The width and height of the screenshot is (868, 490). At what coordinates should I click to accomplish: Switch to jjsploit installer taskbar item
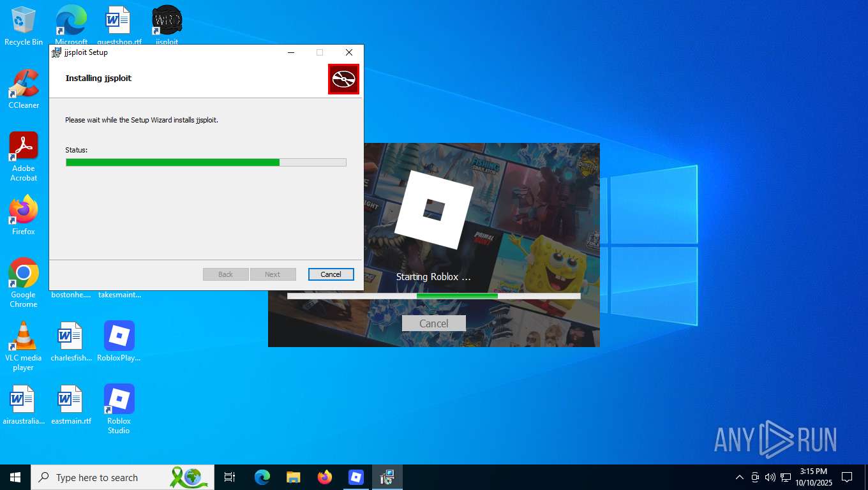click(x=387, y=477)
